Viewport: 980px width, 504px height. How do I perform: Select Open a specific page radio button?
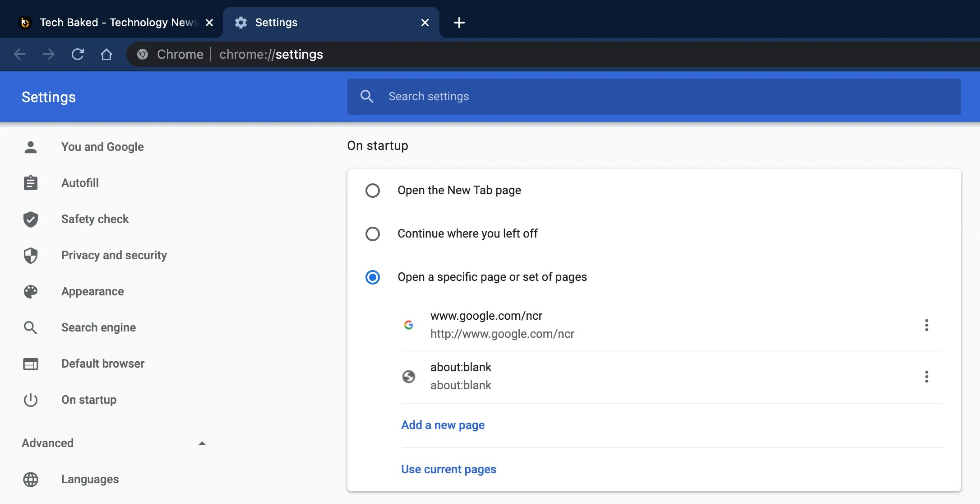(x=373, y=277)
